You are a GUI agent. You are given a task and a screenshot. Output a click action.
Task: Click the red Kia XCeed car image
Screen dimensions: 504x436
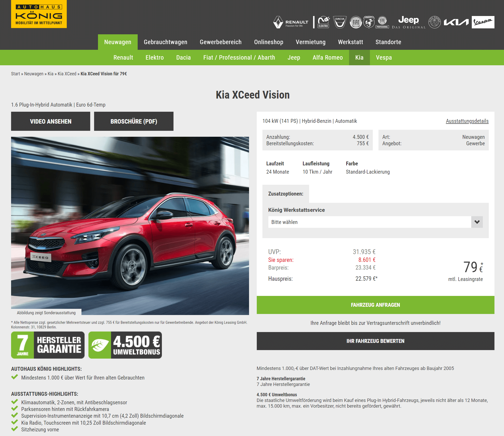tap(130, 226)
